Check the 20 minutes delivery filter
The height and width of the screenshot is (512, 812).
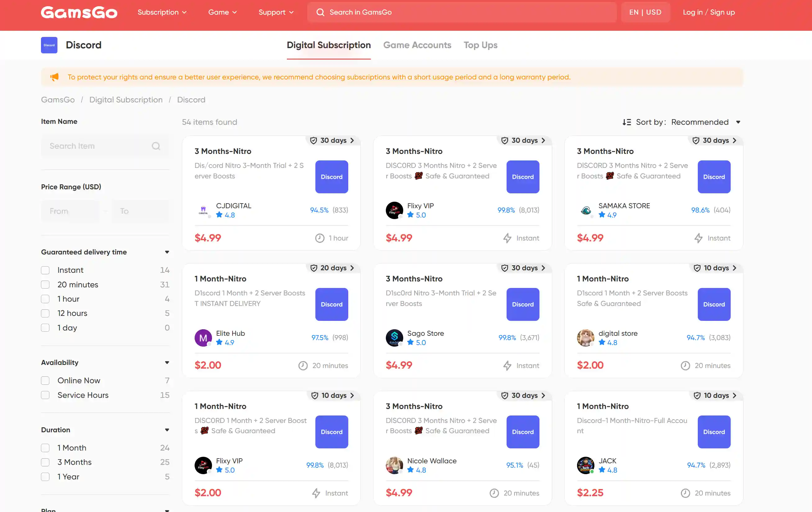(x=45, y=285)
